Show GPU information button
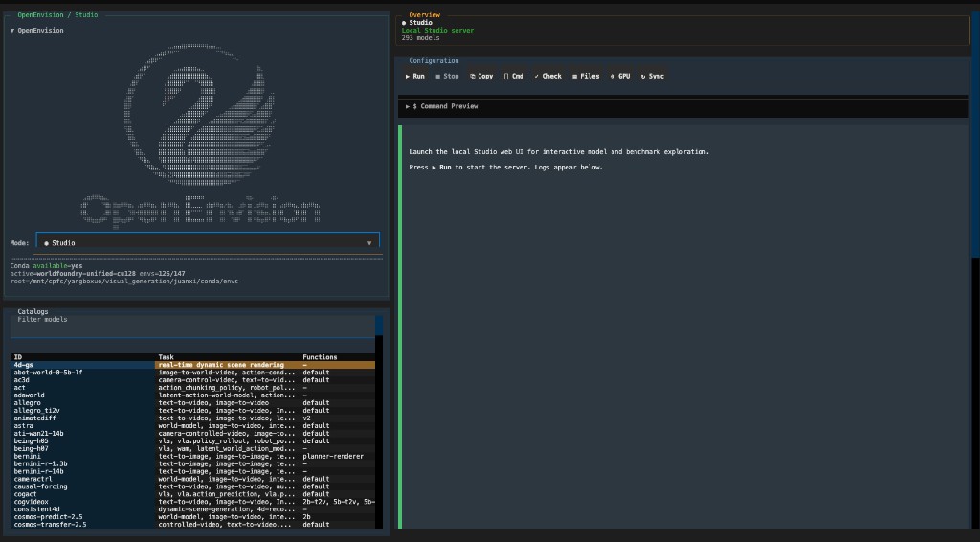The image size is (980, 542). coord(620,77)
